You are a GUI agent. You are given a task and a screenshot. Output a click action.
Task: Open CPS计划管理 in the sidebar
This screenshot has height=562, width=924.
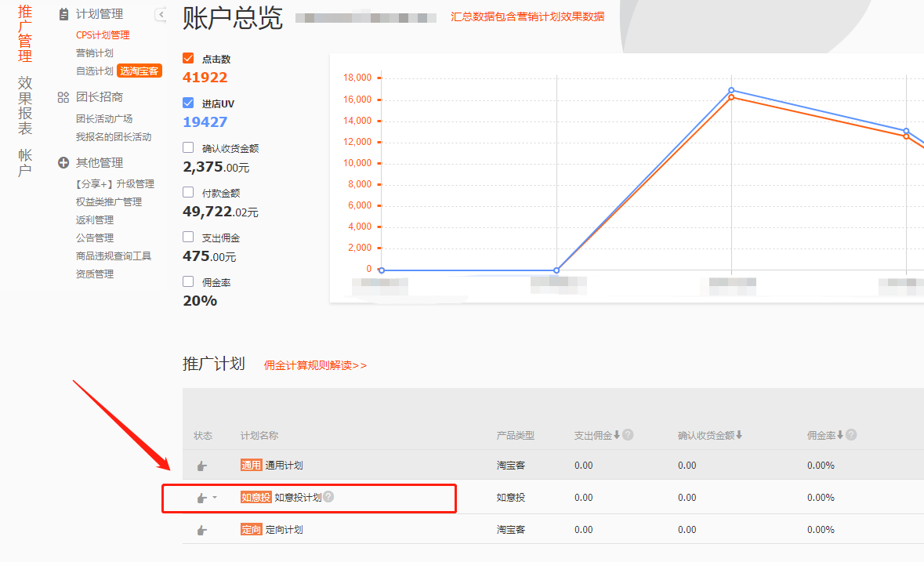click(103, 34)
